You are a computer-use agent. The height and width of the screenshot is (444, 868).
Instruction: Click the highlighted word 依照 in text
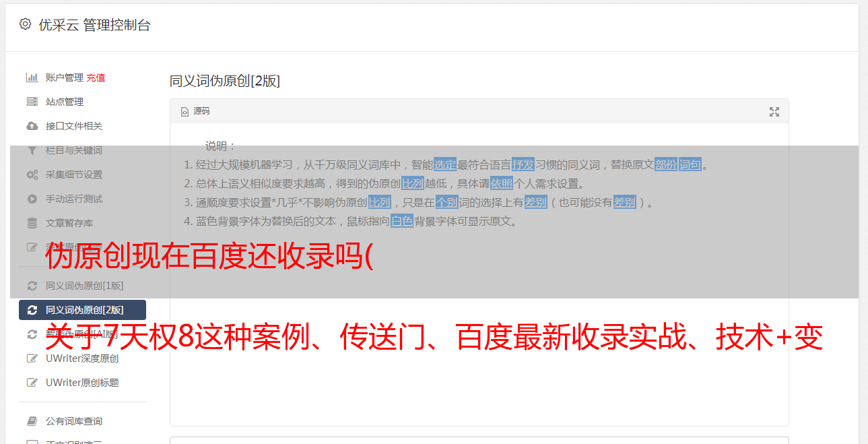coord(502,183)
